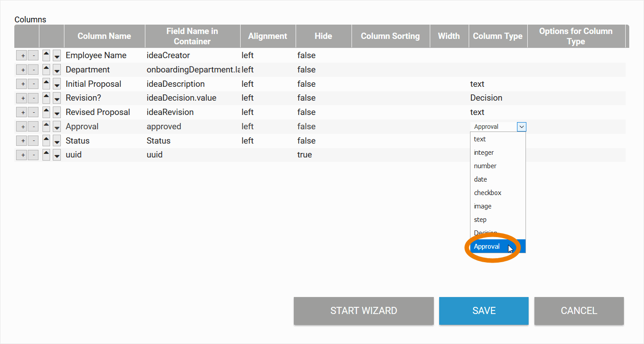The width and height of the screenshot is (644, 344).
Task: Move Revision? row down with arrow
Action: click(57, 98)
